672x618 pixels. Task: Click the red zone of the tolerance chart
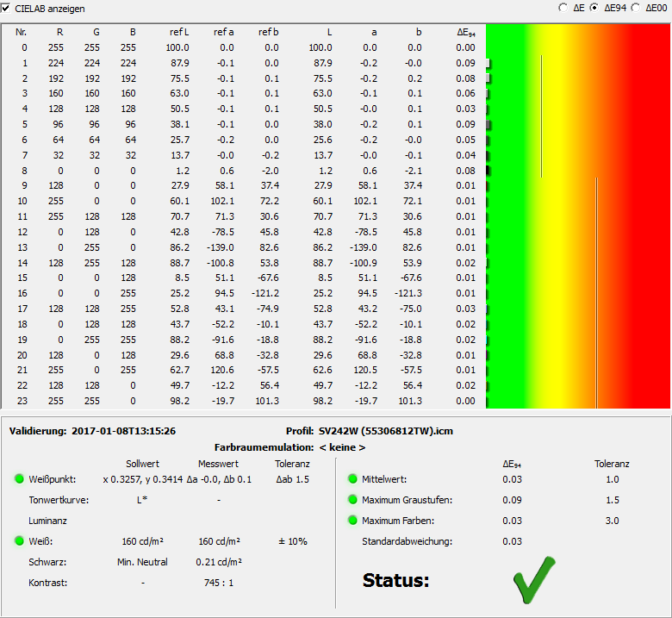tap(646, 215)
